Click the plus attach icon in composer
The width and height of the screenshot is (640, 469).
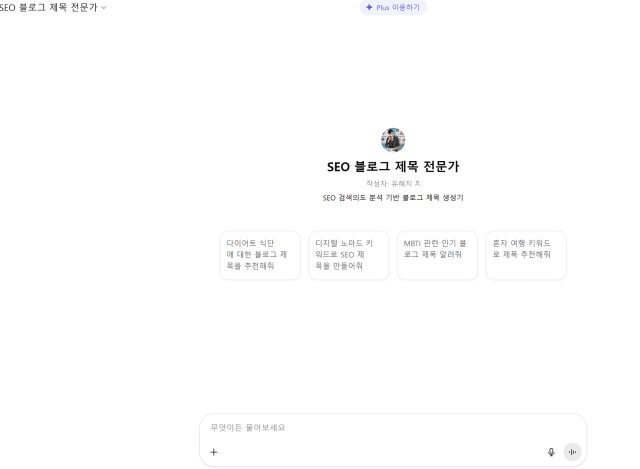(214, 452)
